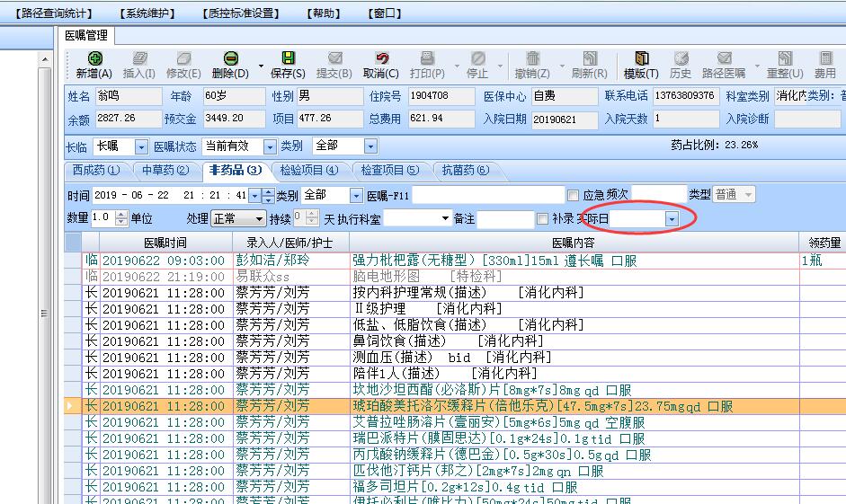
Task: Switch to the 检验项目(4) tab
Action: 309,171
